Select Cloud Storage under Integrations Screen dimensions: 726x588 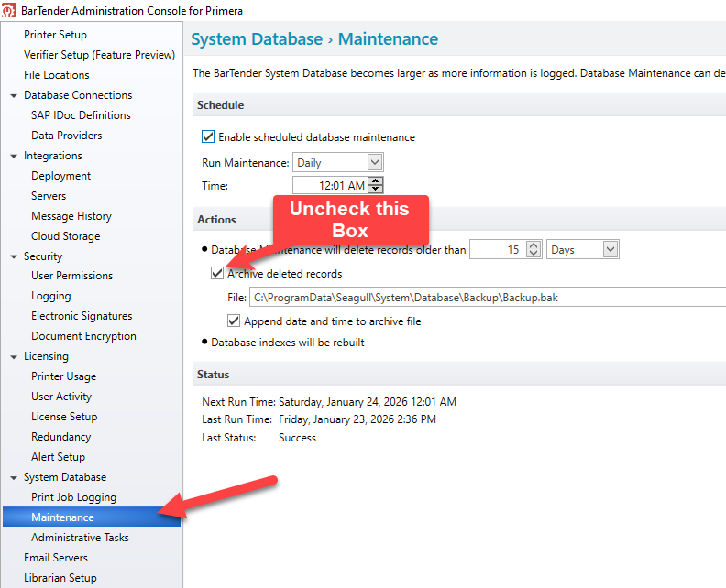(65, 236)
